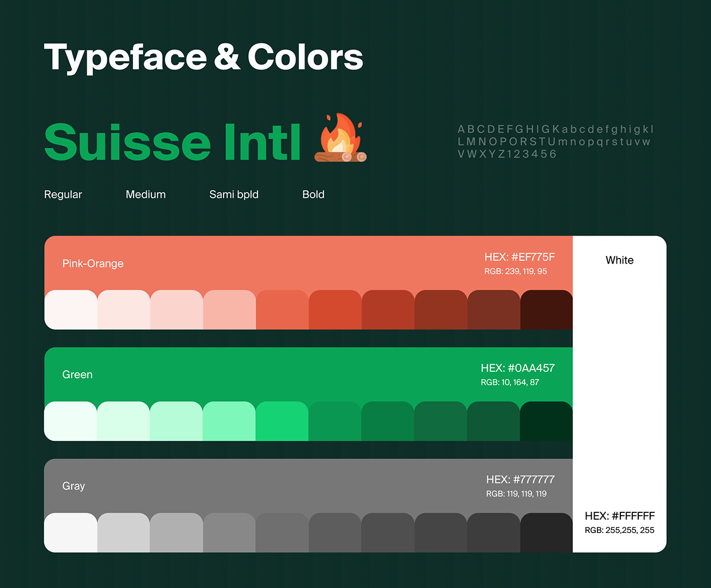Pick the lightest, first Gray shade swatch
This screenshot has height=588, width=711.
(71, 532)
